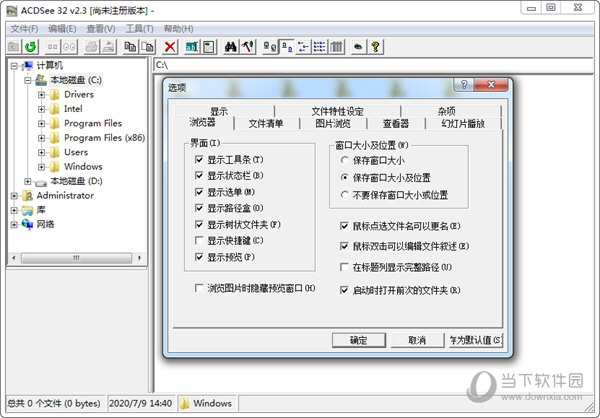Open the 文件特性设定 tab

(x=338, y=111)
